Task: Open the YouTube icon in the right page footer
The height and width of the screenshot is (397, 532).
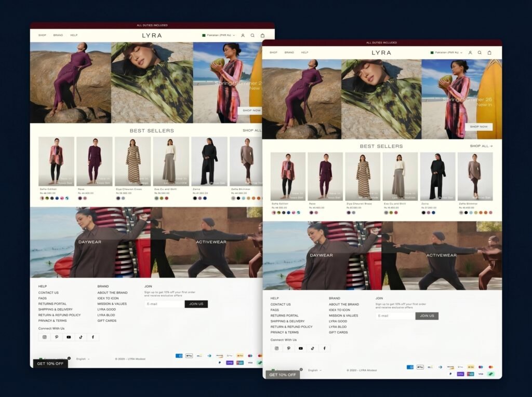Action: (301, 348)
